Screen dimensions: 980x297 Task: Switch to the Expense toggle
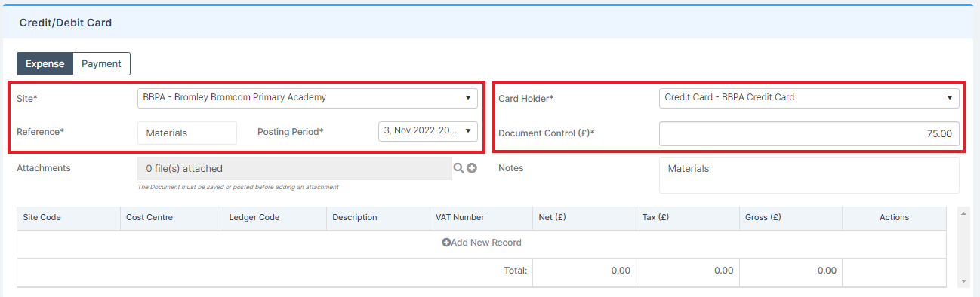[x=45, y=63]
